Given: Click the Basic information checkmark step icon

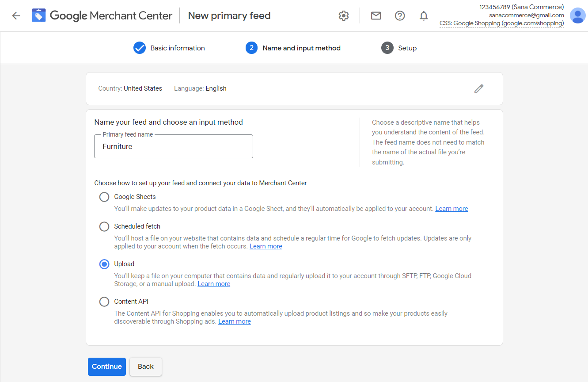Looking at the screenshot, I should coord(140,48).
